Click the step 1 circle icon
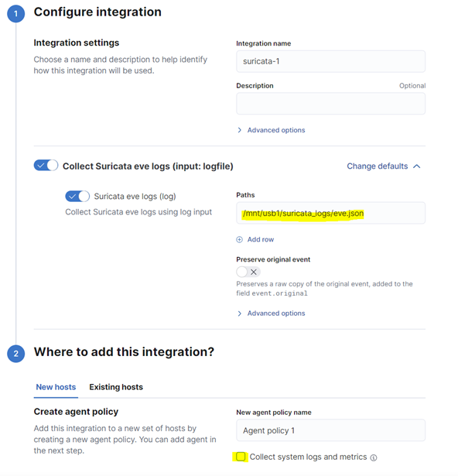The width and height of the screenshot is (458, 476). point(15,14)
